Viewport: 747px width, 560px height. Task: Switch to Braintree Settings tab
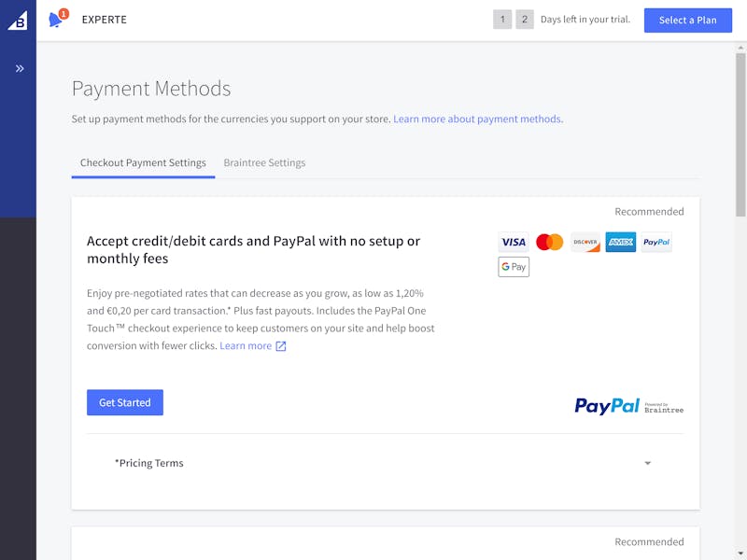pyautogui.click(x=264, y=162)
